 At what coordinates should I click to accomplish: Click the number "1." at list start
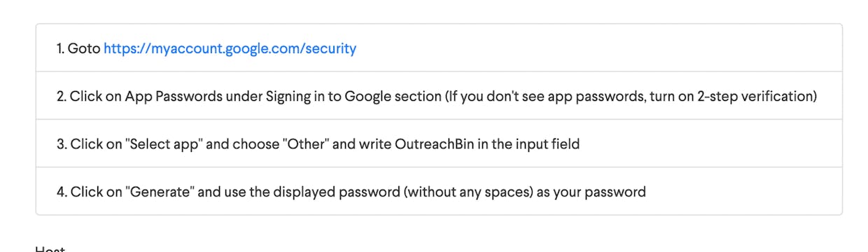click(x=60, y=48)
